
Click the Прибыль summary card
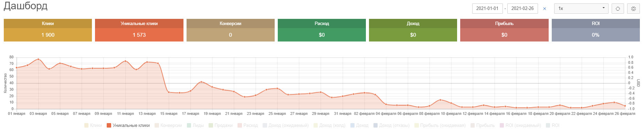coord(504,30)
